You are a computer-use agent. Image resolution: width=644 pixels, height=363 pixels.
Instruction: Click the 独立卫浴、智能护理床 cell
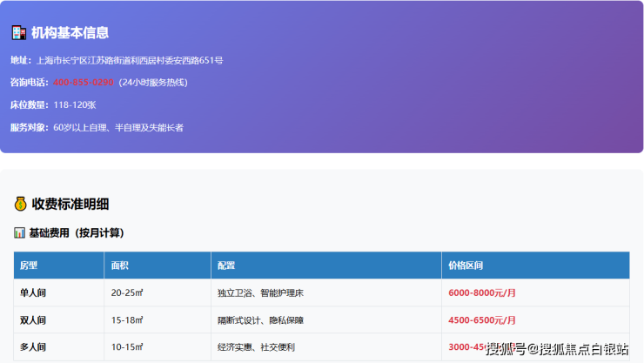(260, 292)
